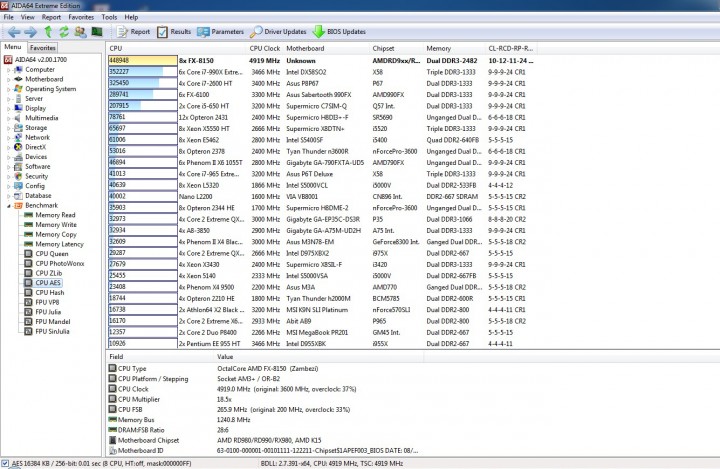Image resolution: width=720 pixels, height=469 pixels.
Task: Expand the Operating System node
Action: point(8,89)
